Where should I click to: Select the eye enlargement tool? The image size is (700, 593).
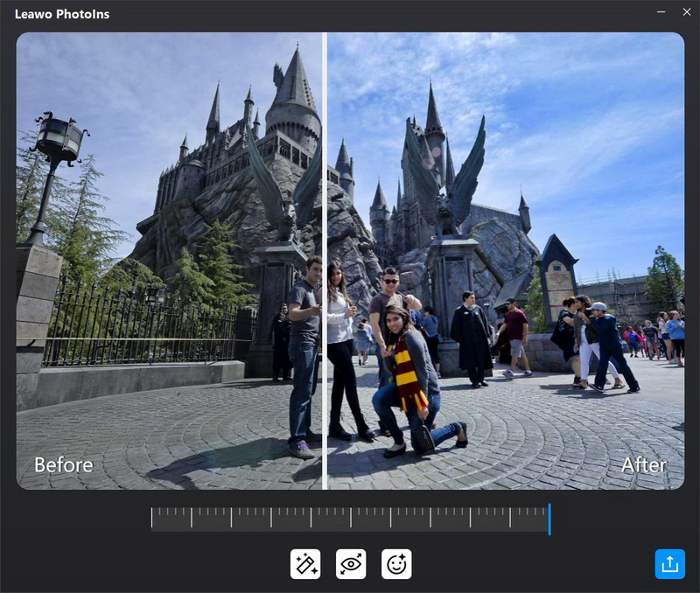pos(351,564)
